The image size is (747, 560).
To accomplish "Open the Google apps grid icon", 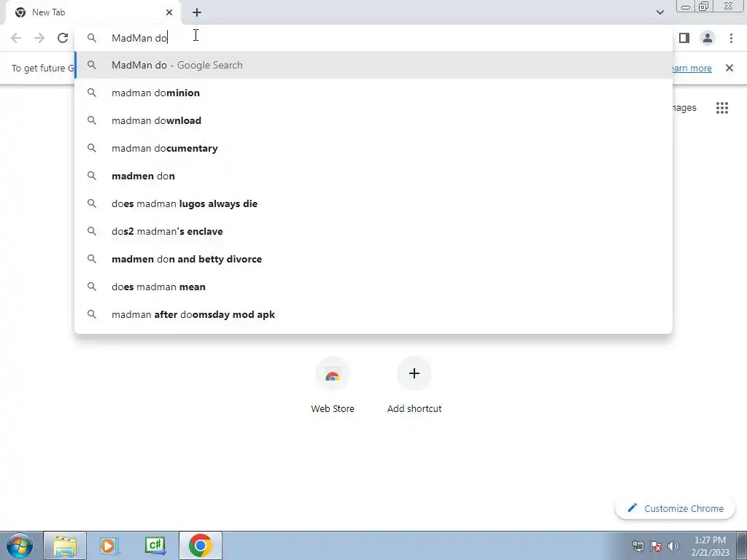I will tap(721, 108).
